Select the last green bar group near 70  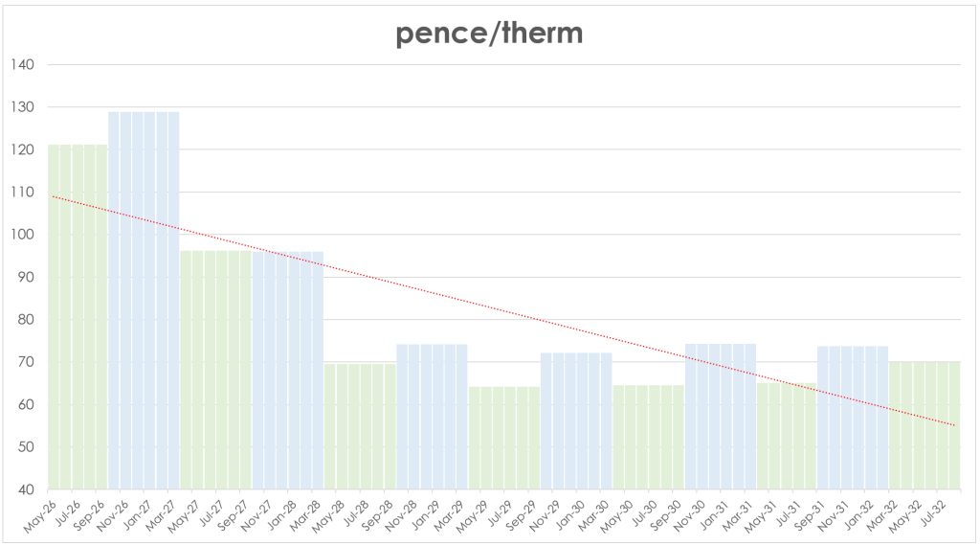tap(924, 424)
